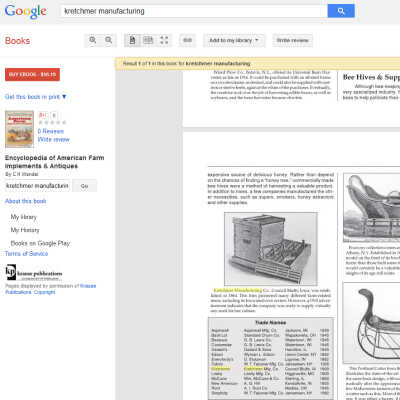Open book title 'Encyclopedia of American Farm Implements'
Image resolution: width=400 pixels, height=400 pixels.
click(x=55, y=162)
